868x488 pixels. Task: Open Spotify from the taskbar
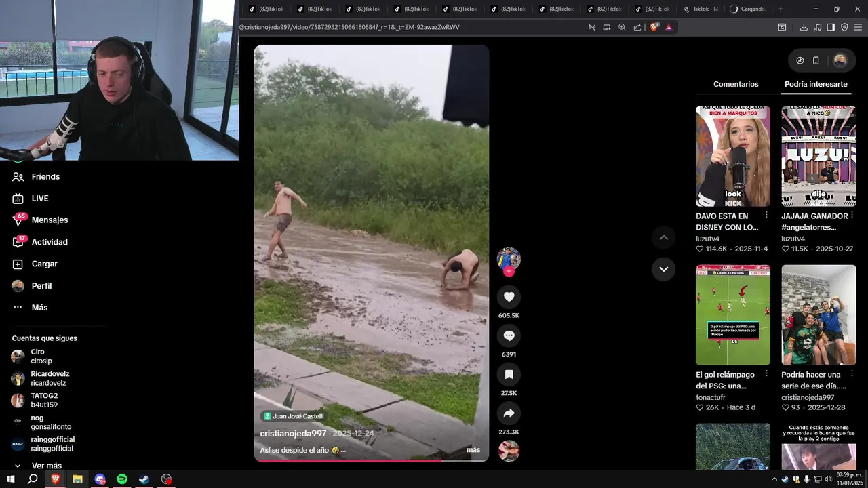coord(122,479)
